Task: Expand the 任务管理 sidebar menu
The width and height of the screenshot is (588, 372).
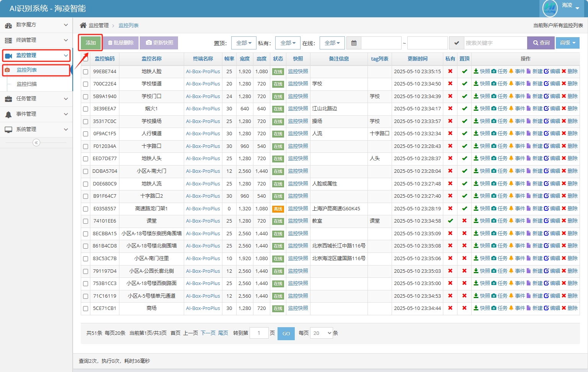Action: [x=36, y=99]
